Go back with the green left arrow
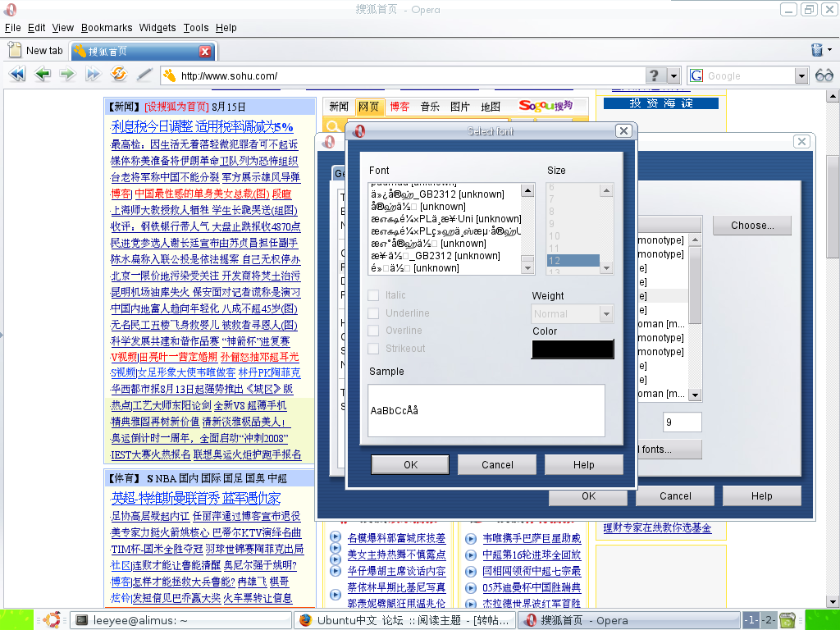This screenshot has height=630, width=840. pos(43,74)
